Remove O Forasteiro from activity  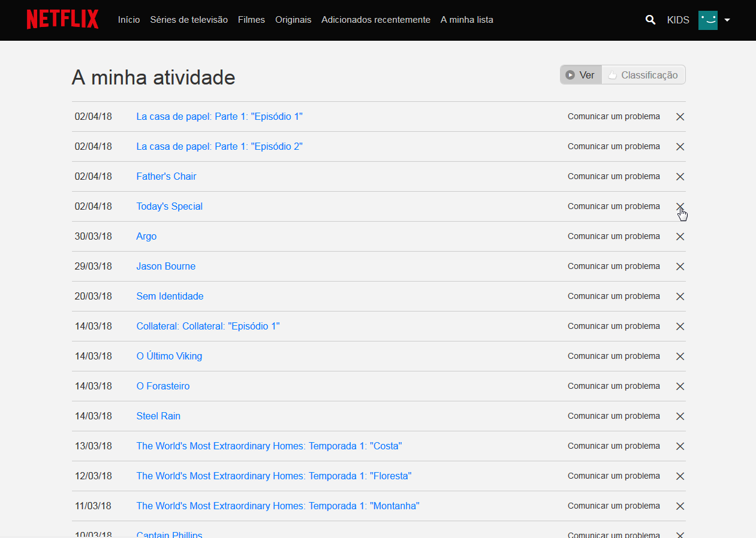(x=680, y=386)
